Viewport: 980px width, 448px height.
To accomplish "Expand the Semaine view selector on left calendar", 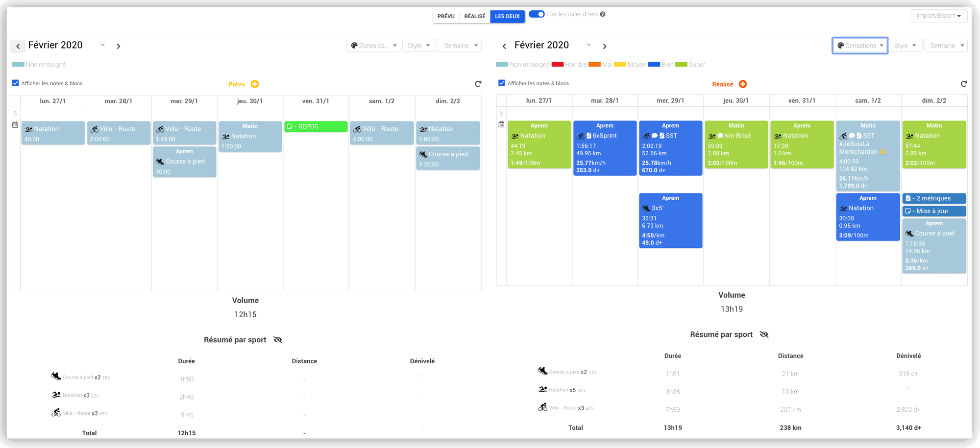I will (x=459, y=45).
